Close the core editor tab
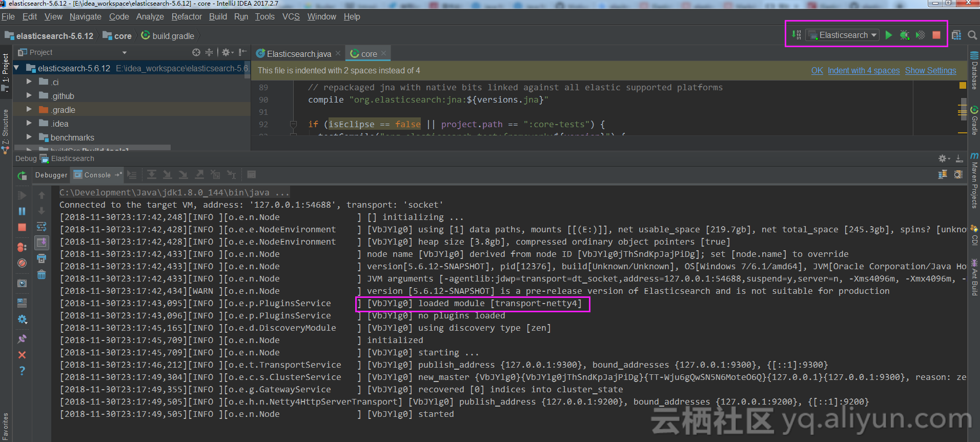This screenshot has width=980, height=442. pyautogui.click(x=383, y=53)
